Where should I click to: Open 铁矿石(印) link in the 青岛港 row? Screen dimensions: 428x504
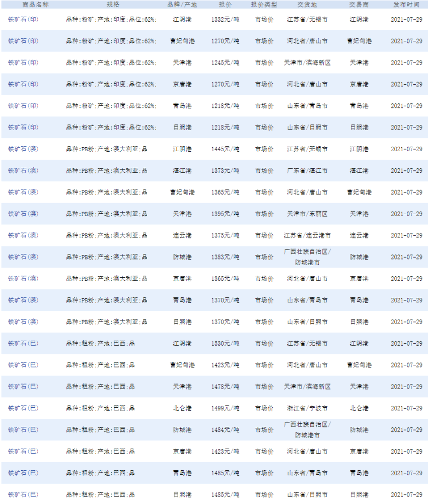[23, 106]
